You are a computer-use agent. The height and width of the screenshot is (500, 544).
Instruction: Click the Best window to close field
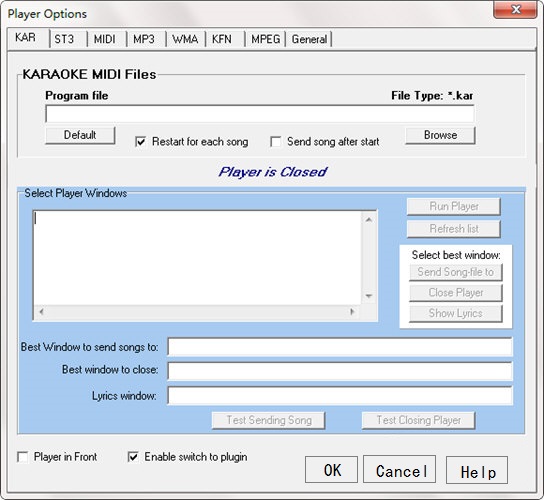click(x=340, y=371)
